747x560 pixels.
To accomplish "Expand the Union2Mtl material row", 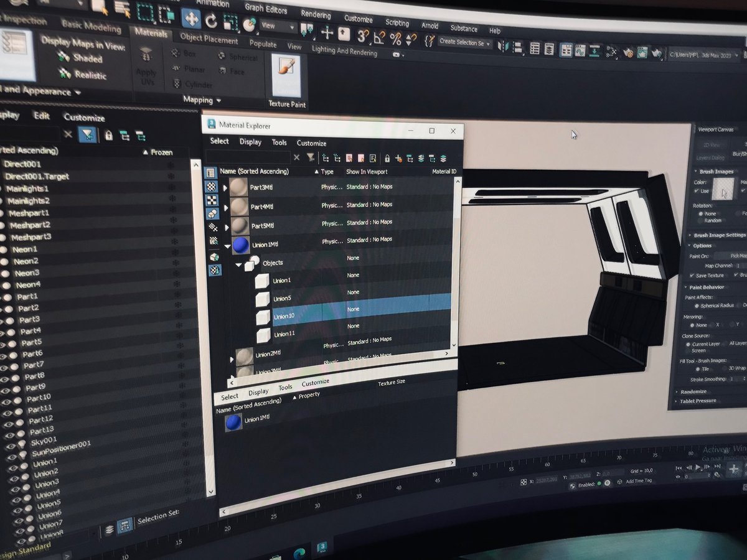I will click(x=232, y=358).
